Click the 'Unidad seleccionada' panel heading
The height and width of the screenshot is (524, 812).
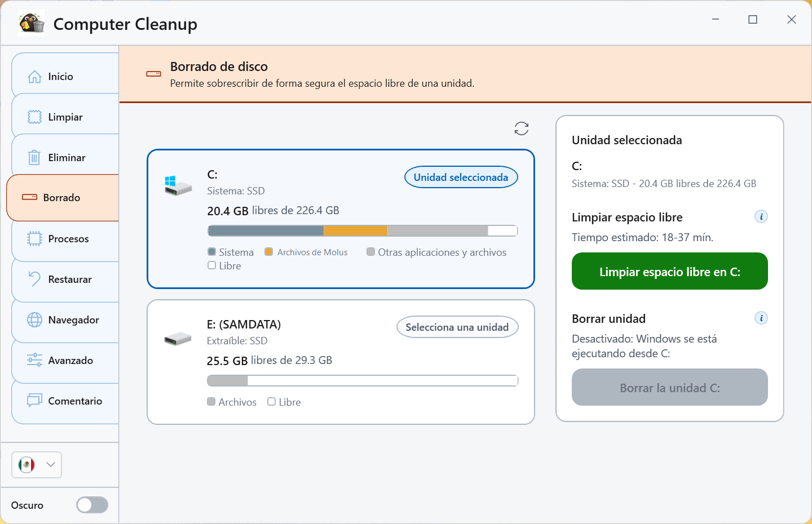click(x=627, y=140)
